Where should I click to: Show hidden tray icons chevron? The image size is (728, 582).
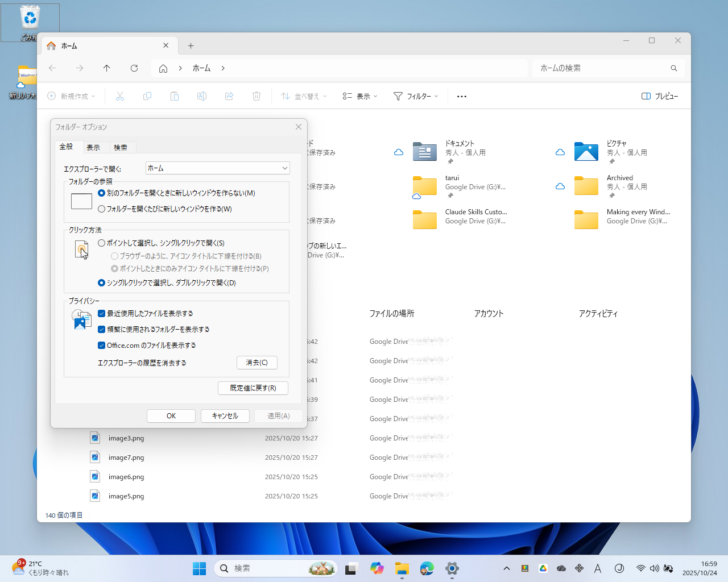507,568
